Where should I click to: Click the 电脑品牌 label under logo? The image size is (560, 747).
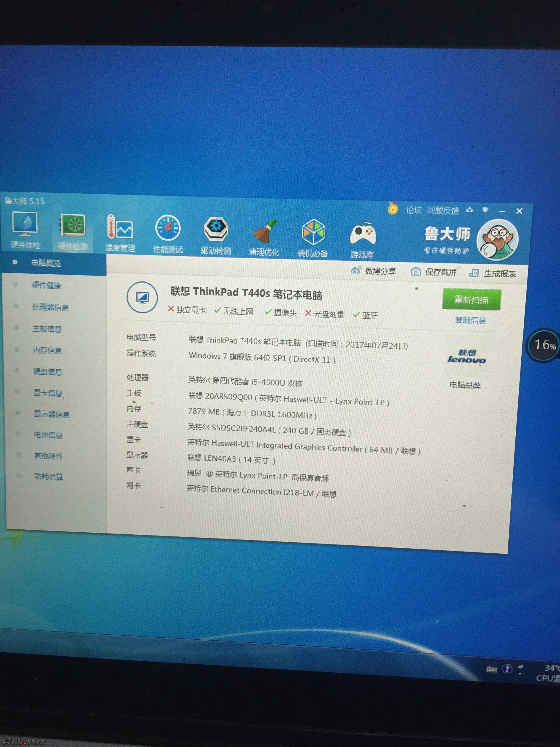click(x=465, y=385)
